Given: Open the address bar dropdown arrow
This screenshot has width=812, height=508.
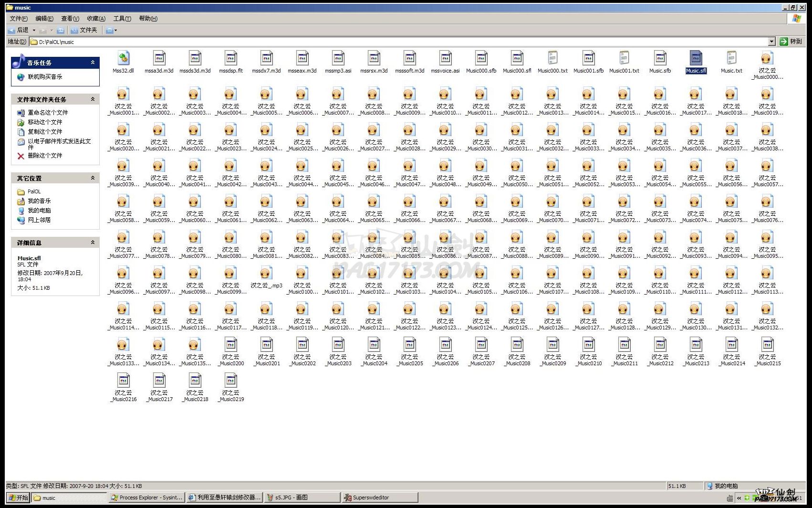Looking at the screenshot, I should (771, 42).
